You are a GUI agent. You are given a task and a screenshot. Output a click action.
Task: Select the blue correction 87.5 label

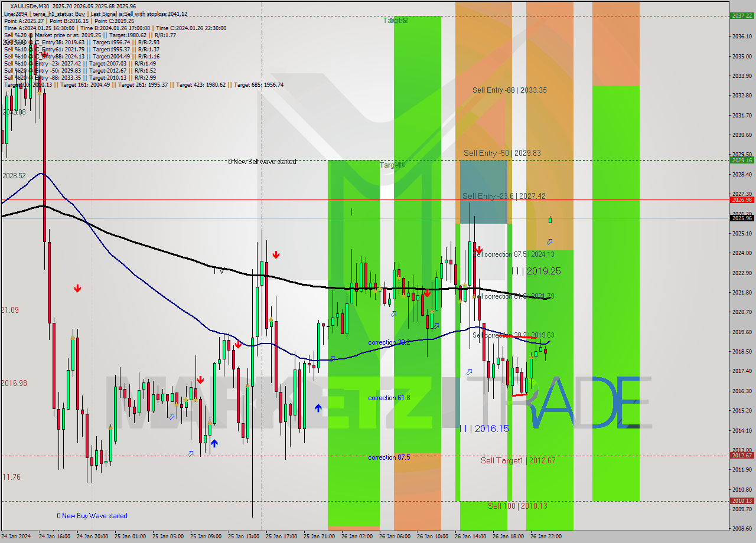coord(389,457)
